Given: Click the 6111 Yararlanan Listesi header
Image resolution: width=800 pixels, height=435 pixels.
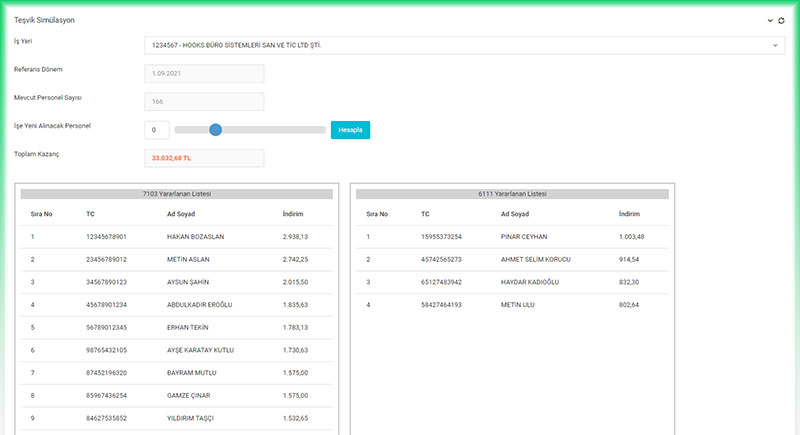Looking at the screenshot, I should click(x=512, y=193).
